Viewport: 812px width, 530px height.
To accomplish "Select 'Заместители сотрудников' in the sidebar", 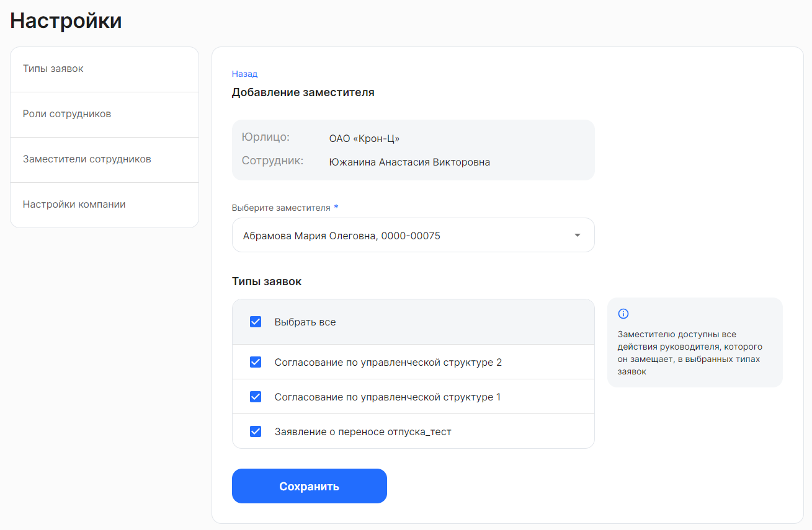I will pos(105,160).
